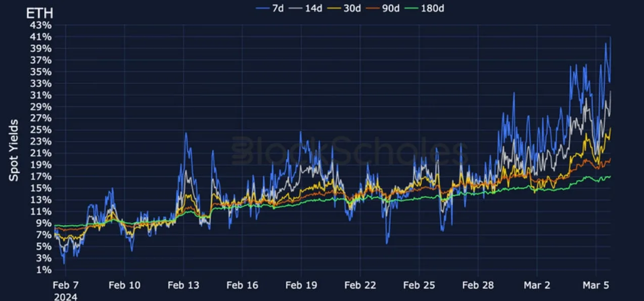The image size is (644, 301).
Task: Select the 17% y-axis label
Action: 41,176
